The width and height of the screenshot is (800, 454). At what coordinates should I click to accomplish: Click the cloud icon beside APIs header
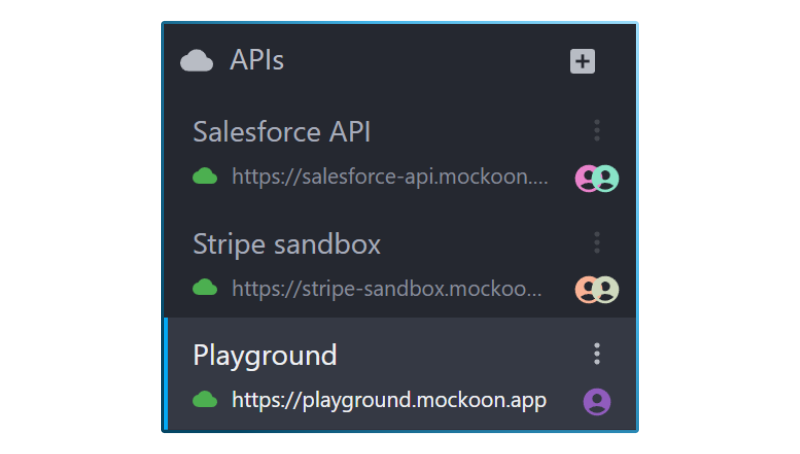point(196,61)
